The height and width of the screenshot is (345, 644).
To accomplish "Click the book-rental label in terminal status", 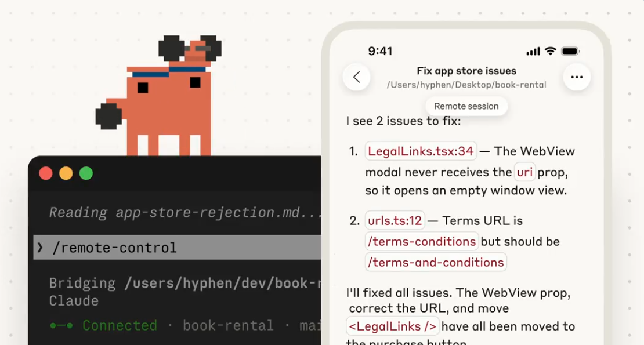I will pos(228,325).
